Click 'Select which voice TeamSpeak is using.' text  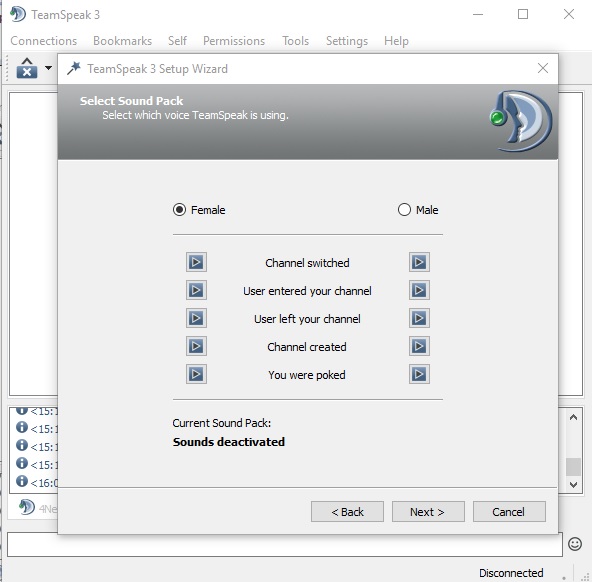click(195, 115)
